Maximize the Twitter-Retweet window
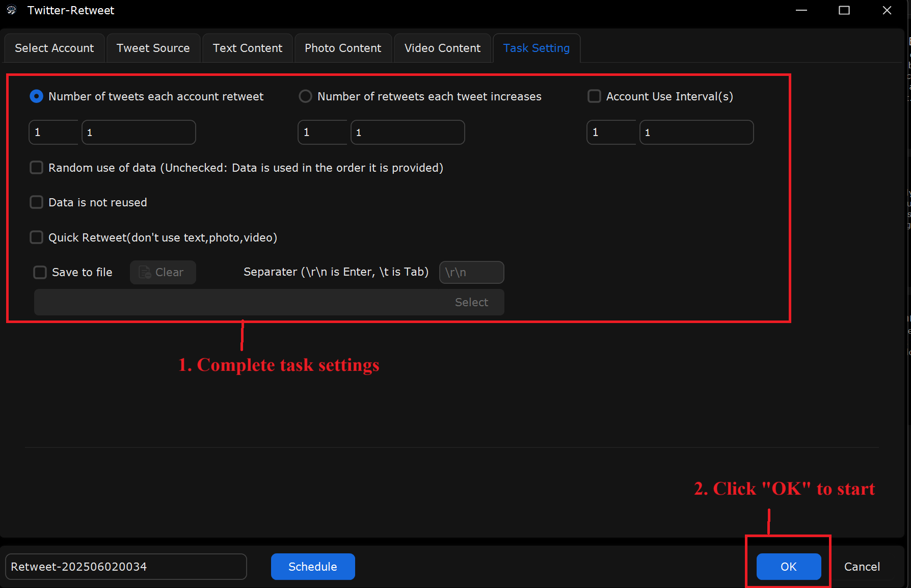 (844, 10)
